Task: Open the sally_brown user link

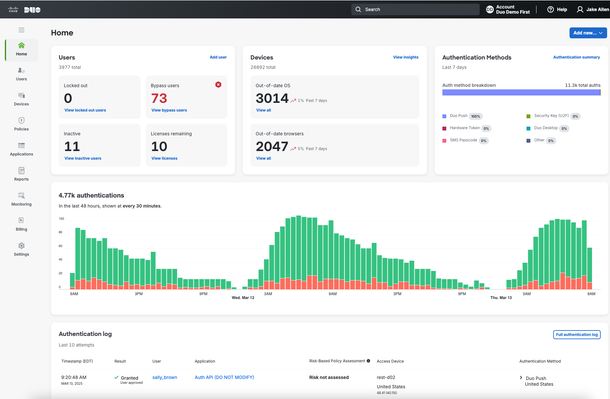Action: click(165, 377)
